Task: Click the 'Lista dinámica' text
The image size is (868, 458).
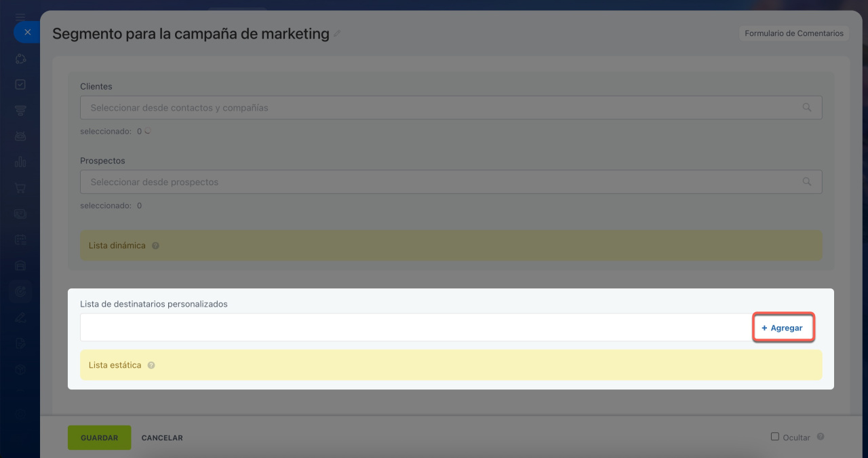Action: tap(117, 246)
